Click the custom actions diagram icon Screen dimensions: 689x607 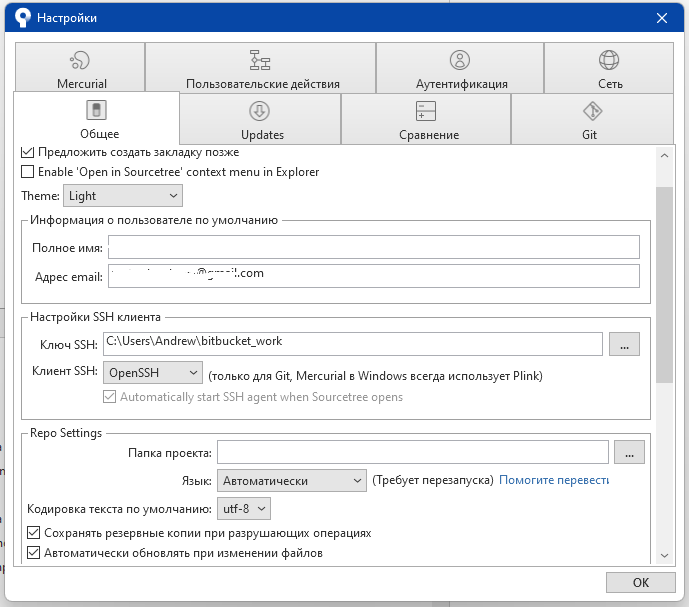point(260,60)
